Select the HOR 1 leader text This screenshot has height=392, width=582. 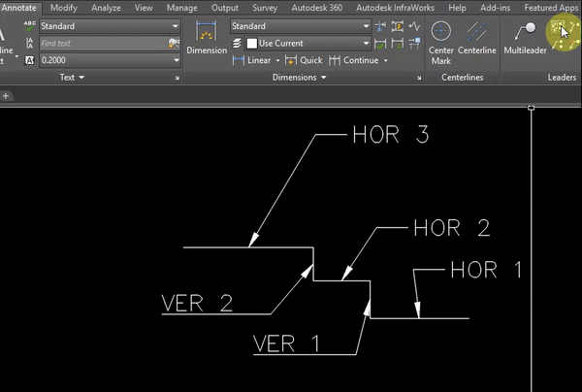coord(486,270)
